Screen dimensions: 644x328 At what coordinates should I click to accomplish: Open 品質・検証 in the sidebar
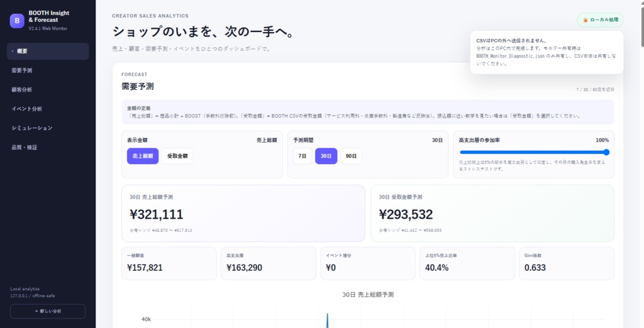click(48, 148)
